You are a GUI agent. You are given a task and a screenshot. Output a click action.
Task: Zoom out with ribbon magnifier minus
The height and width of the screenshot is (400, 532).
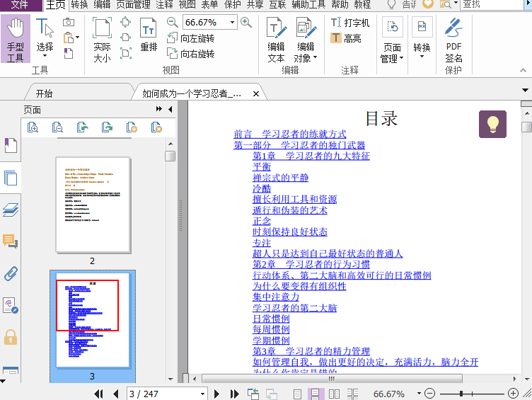pos(173,23)
